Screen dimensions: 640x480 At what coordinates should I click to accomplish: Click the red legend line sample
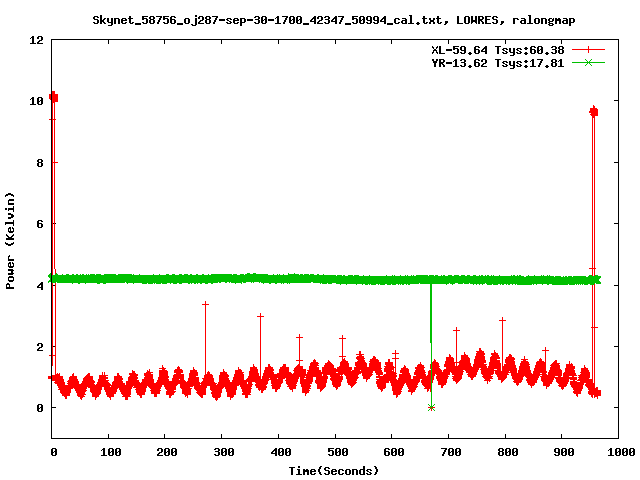[588, 50]
